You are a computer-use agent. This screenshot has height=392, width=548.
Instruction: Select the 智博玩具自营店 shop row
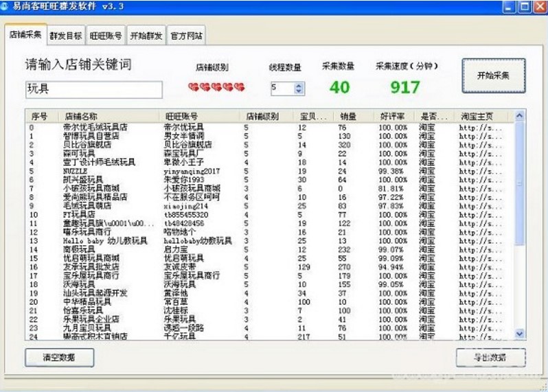pos(269,136)
